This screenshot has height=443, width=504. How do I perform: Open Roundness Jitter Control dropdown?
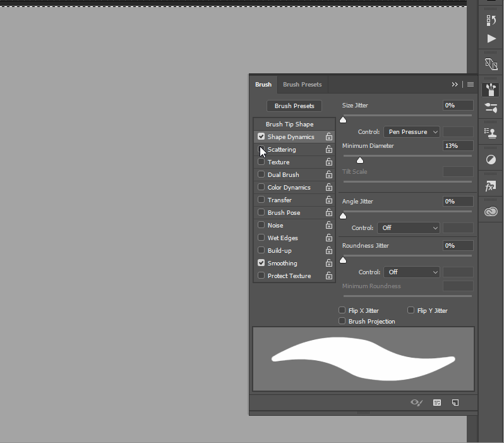(411, 272)
